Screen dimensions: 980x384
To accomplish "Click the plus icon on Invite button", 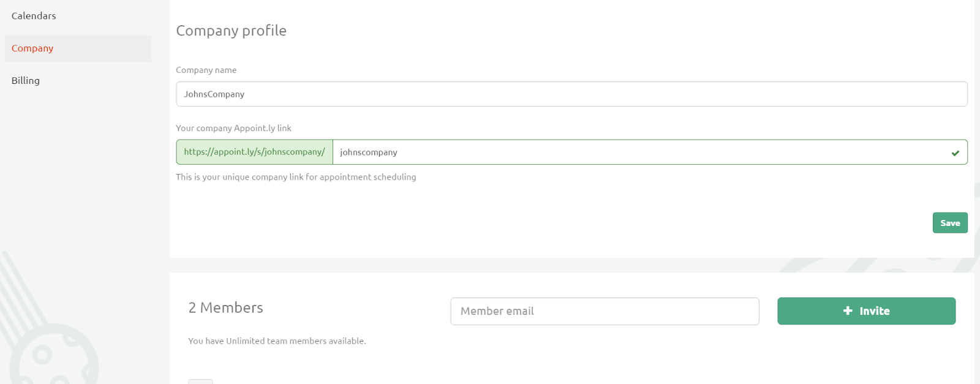I will coord(848,311).
